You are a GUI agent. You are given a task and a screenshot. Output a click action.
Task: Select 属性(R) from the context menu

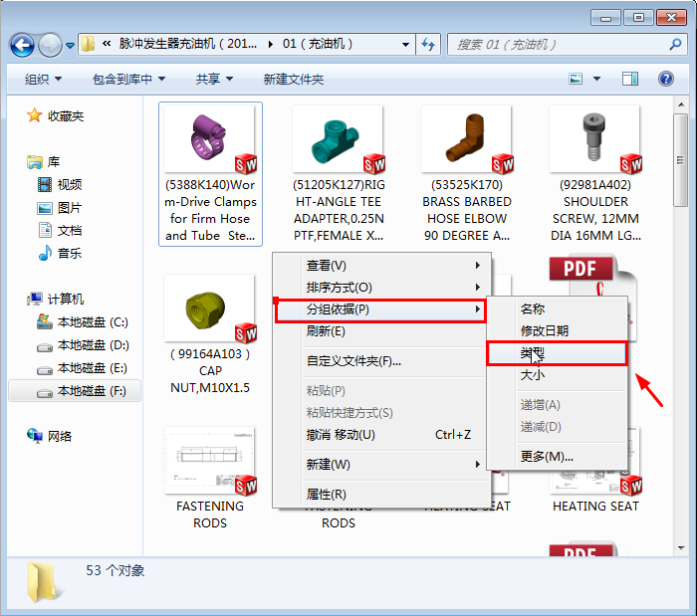pyautogui.click(x=326, y=495)
